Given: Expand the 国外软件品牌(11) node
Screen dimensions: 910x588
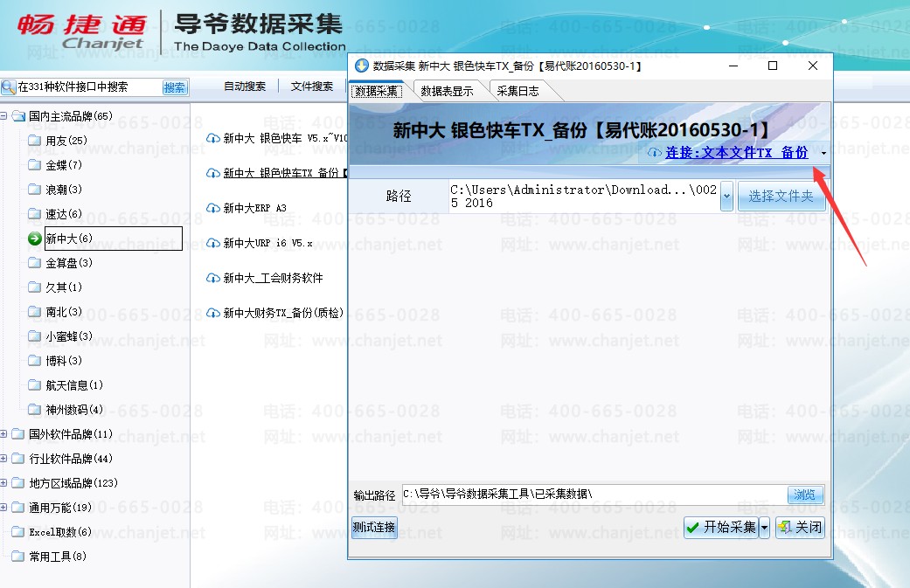Looking at the screenshot, I should [x=3, y=433].
